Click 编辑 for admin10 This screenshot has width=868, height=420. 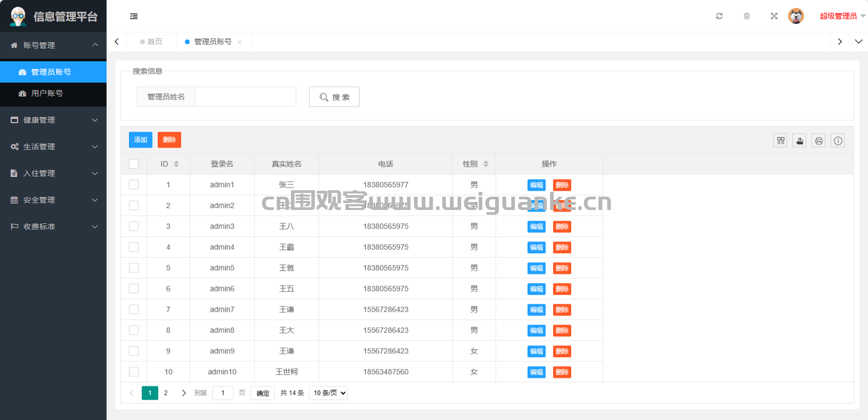click(537, 372)
